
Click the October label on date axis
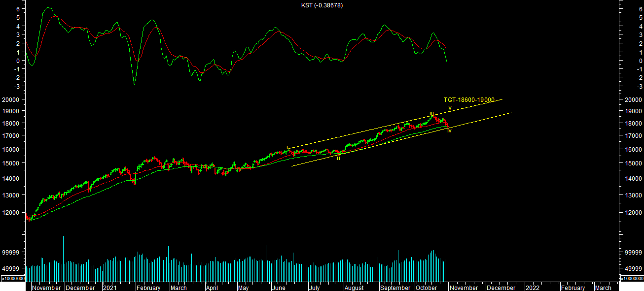pos(426,288)
